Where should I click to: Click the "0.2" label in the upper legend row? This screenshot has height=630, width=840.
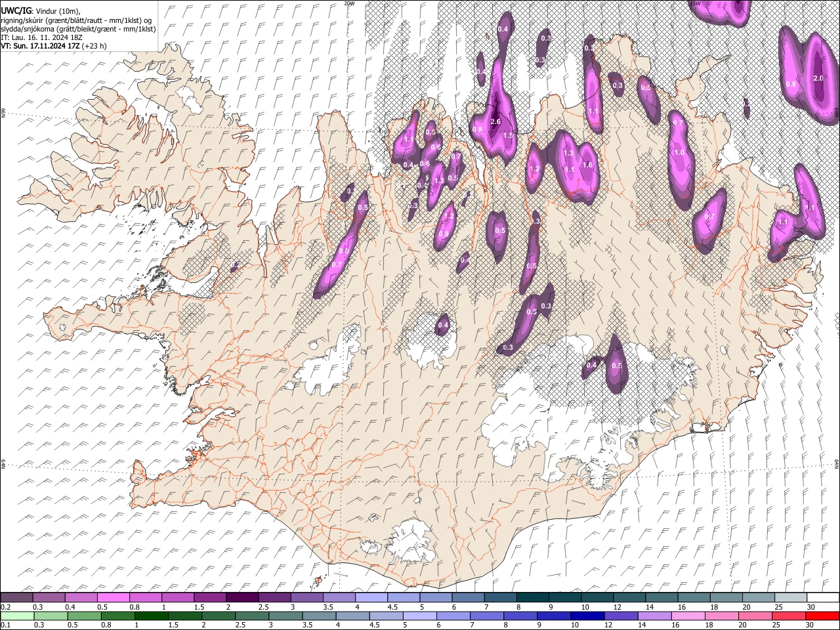pos(6,607)
